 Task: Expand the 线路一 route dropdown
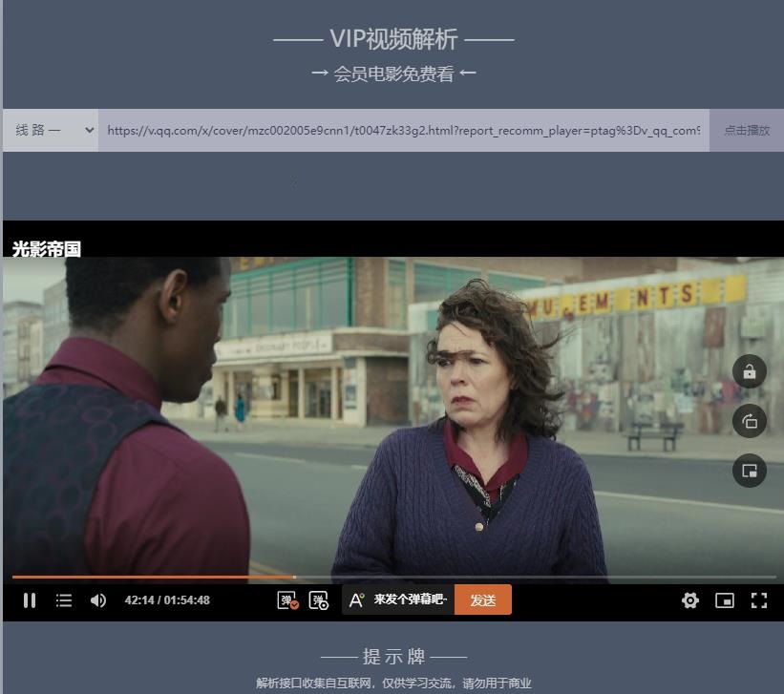(x=51, y=130)
